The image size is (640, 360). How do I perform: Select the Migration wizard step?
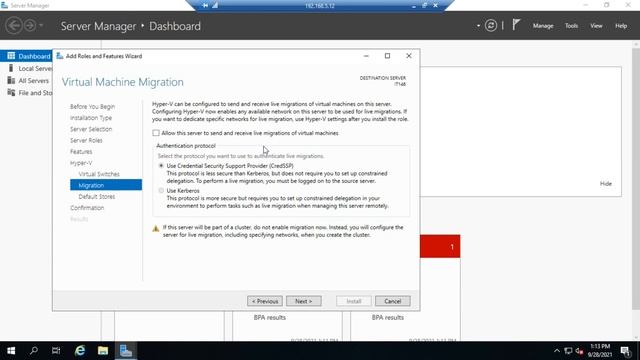106,185
